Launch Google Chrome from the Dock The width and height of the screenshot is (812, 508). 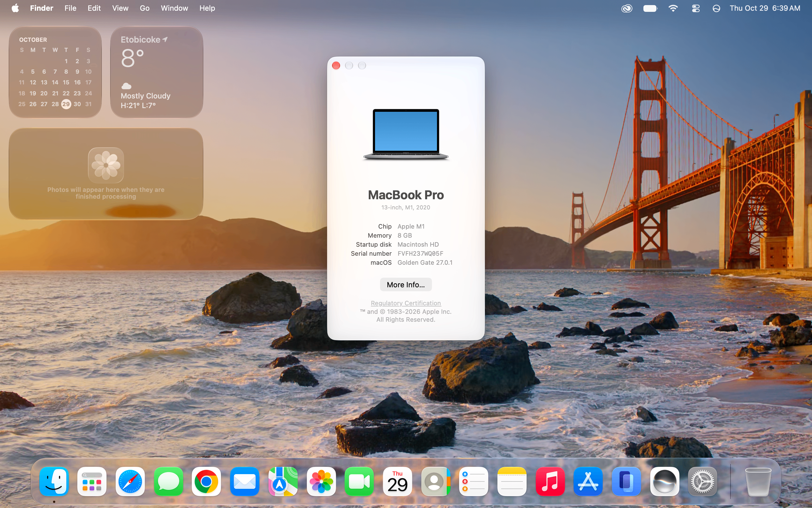[206, 481]
